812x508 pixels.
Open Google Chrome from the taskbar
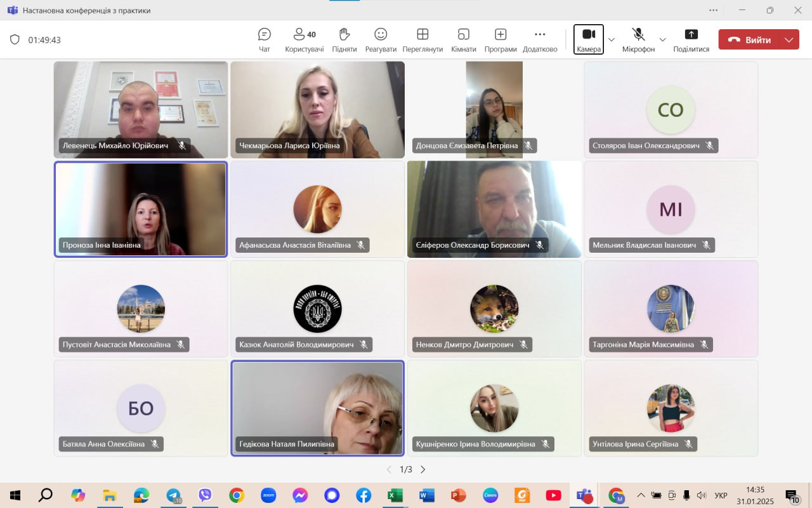[x=237, y=495]
